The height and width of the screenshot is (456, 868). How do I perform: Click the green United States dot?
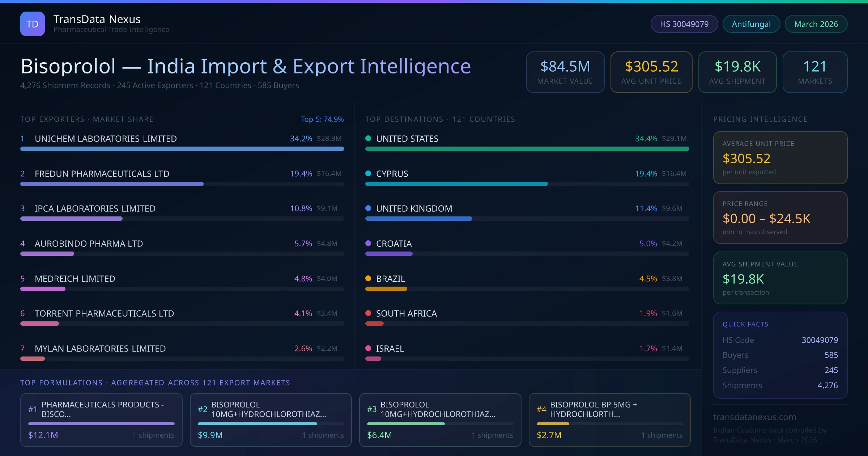tap(368, 138)
